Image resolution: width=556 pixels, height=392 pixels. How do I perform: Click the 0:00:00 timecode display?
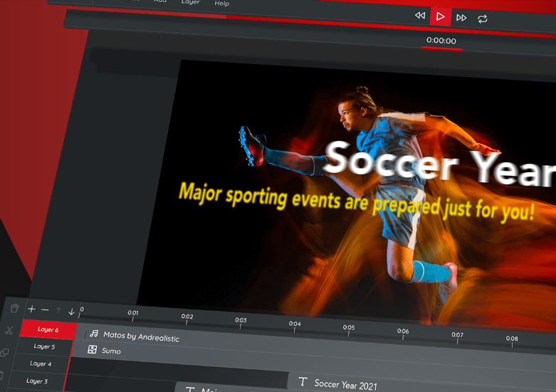click(x=441, y=41)
